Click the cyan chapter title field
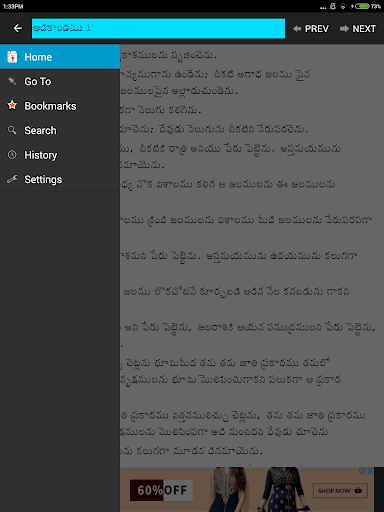The height and width of the screenshot is (512, 384). click(158, 28)
